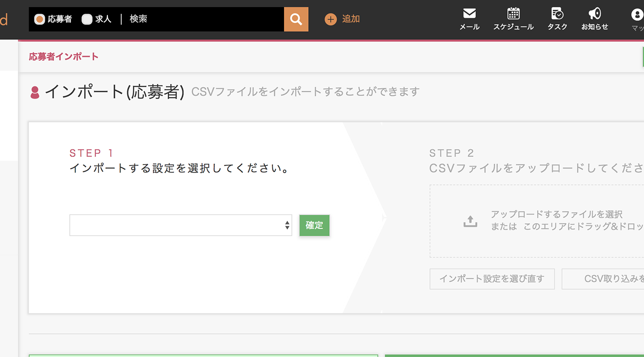Viewport: 644px width, 357px height.
Task: Click the upload tray icon
Action: click(470, 221)
